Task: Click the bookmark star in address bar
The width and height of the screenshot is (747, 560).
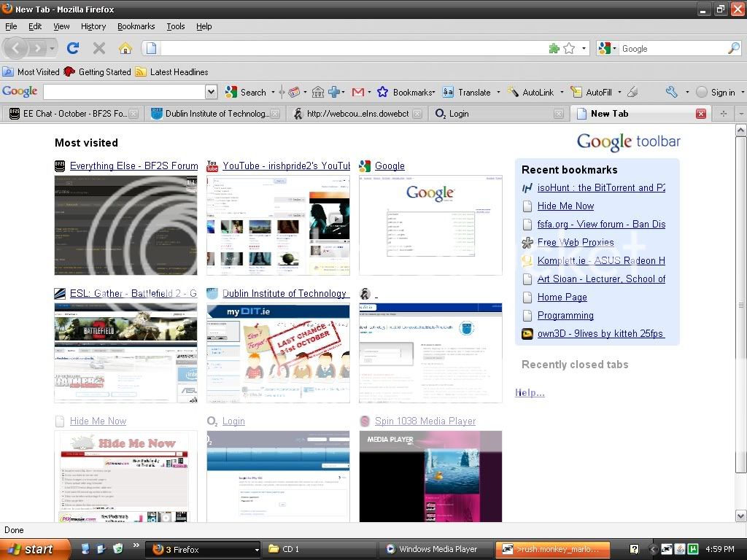Action: [x=570, y=49]
